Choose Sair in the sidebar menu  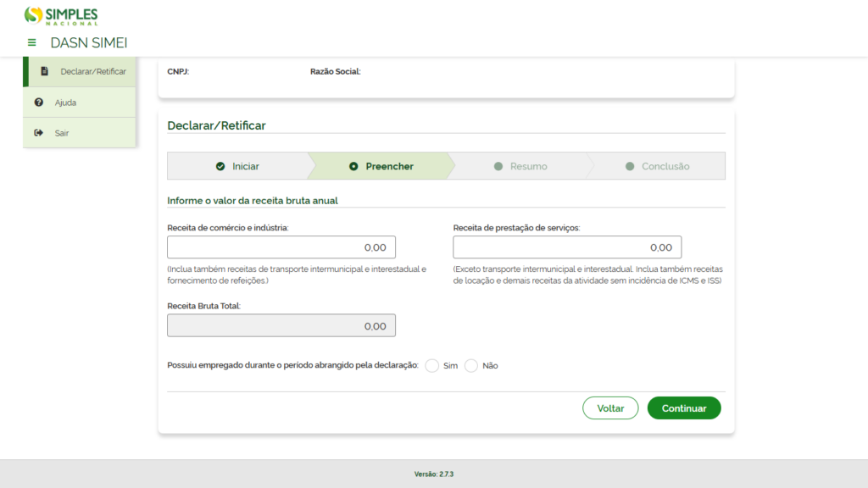pyautogui.click(x=79, y=133)
